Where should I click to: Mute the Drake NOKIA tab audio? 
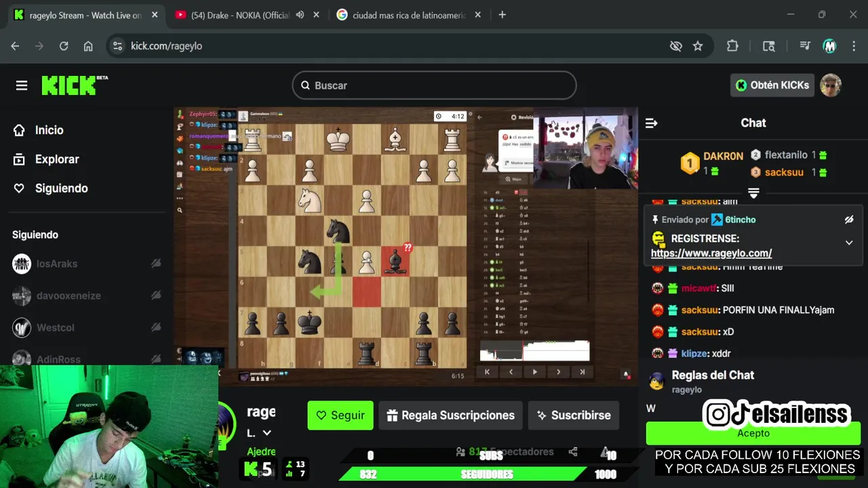(x=300, y=15)
